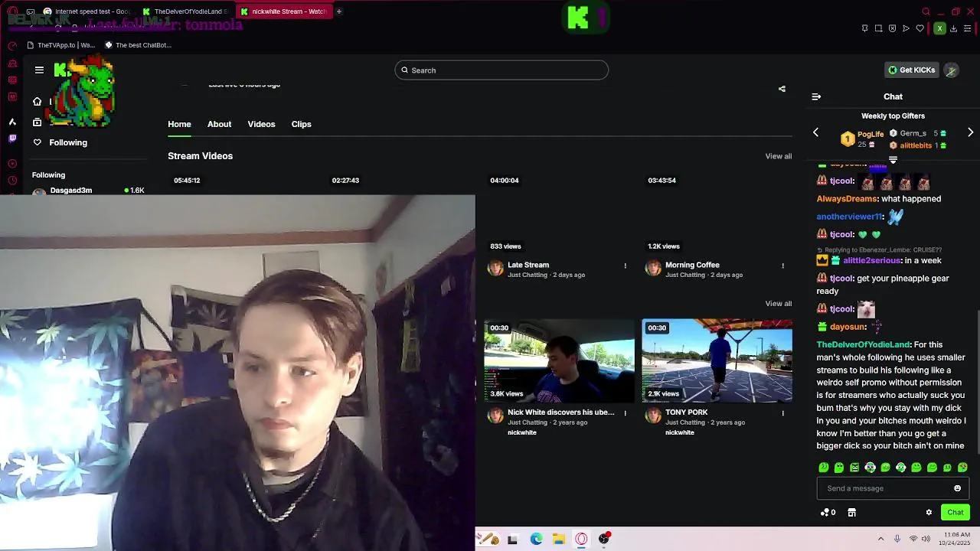Open volume control in system tray
Viewport: 980px width, 551px height.
926,539
